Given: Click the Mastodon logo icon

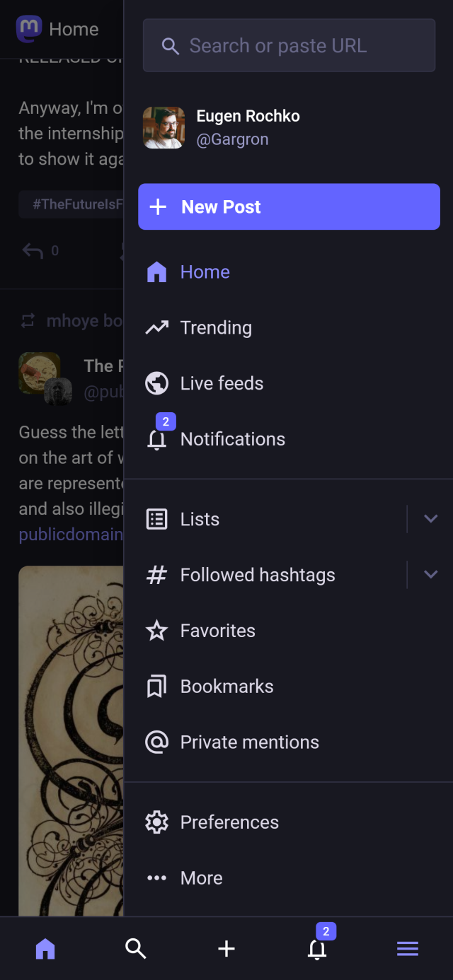Looking at the screenshot, I should (x=29, y=30).
